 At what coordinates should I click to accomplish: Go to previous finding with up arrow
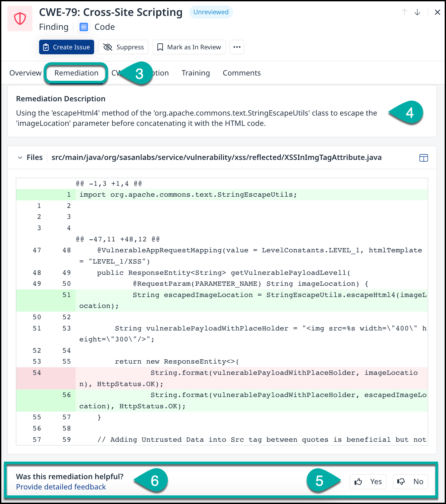[x=404, y=12]
